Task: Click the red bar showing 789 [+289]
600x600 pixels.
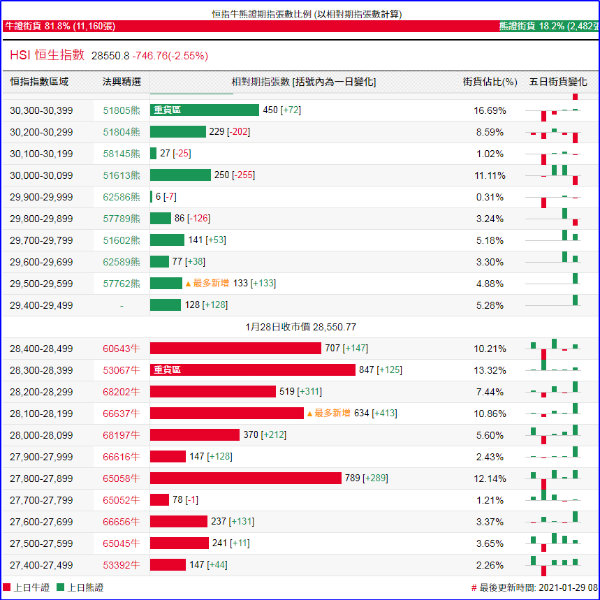Action: 246,478
